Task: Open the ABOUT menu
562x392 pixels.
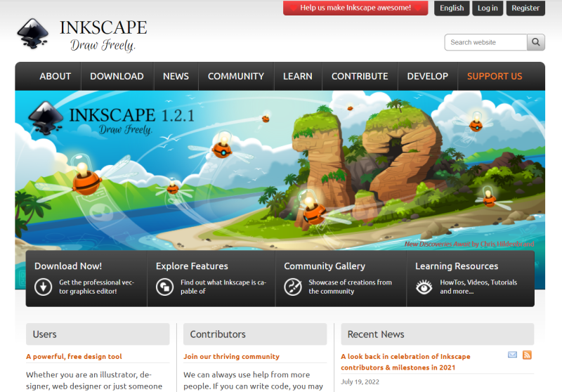Action: tap(55, 77)
